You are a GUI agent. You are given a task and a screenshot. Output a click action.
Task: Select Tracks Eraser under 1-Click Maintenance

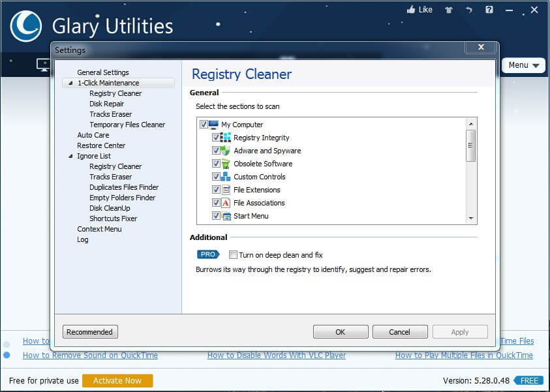pyautogui.click(x=110, y=114)
